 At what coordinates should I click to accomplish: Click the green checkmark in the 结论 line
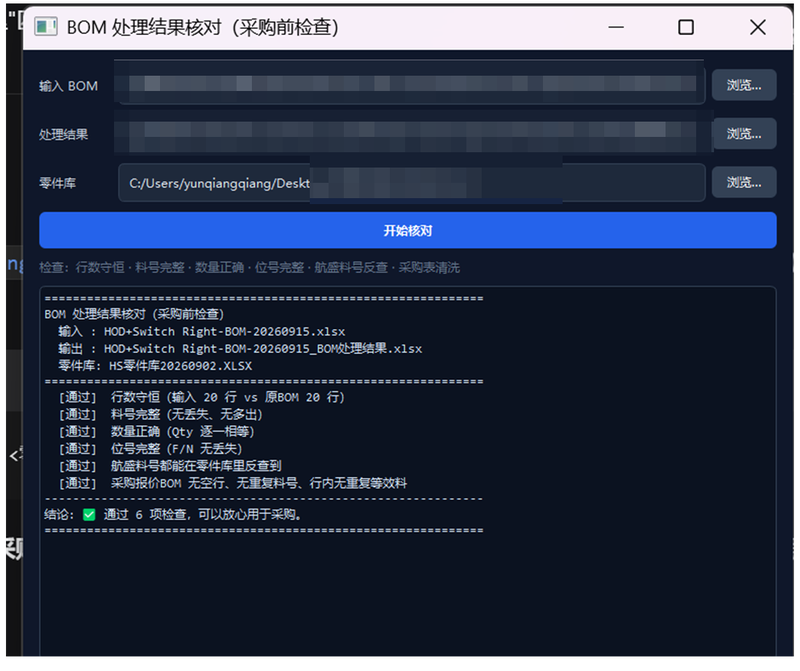click(x=89, y=514)
